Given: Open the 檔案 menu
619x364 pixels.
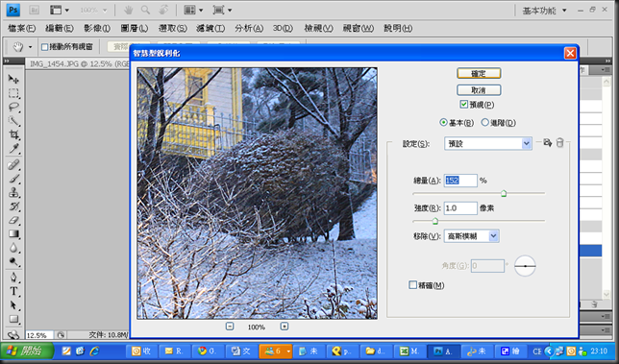Looking at the screenshot, I should coord(22,29).
